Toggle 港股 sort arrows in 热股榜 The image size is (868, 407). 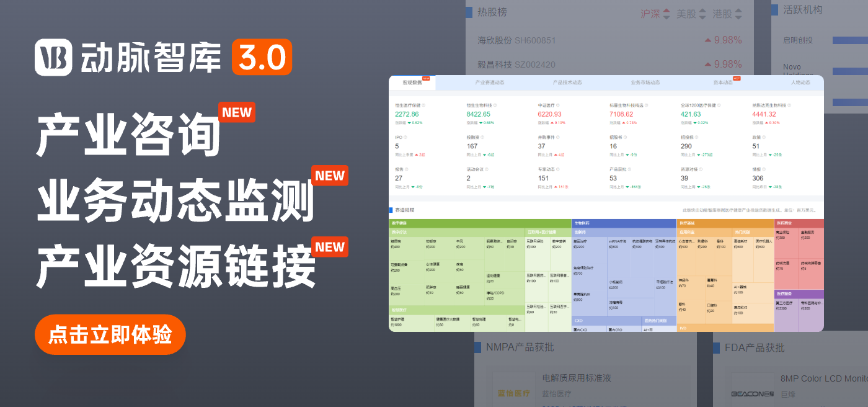pyautogui.click(x=738, y=14)
